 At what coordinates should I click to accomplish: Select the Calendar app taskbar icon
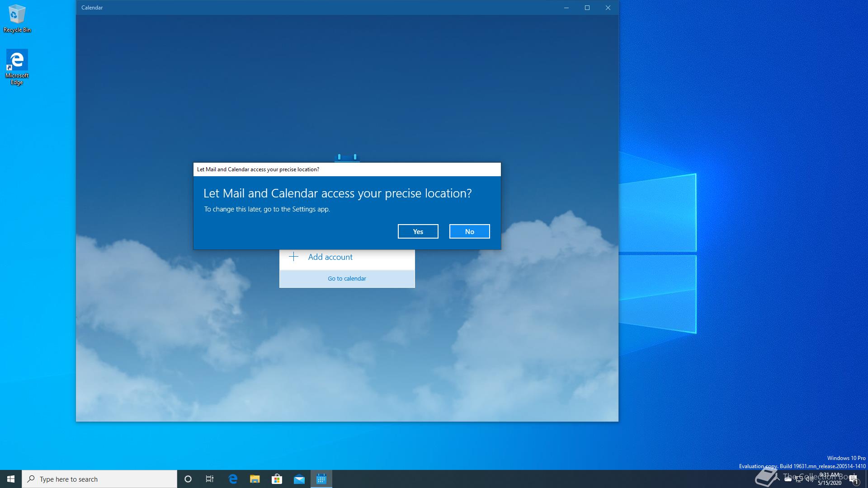(x=321, y=479)
